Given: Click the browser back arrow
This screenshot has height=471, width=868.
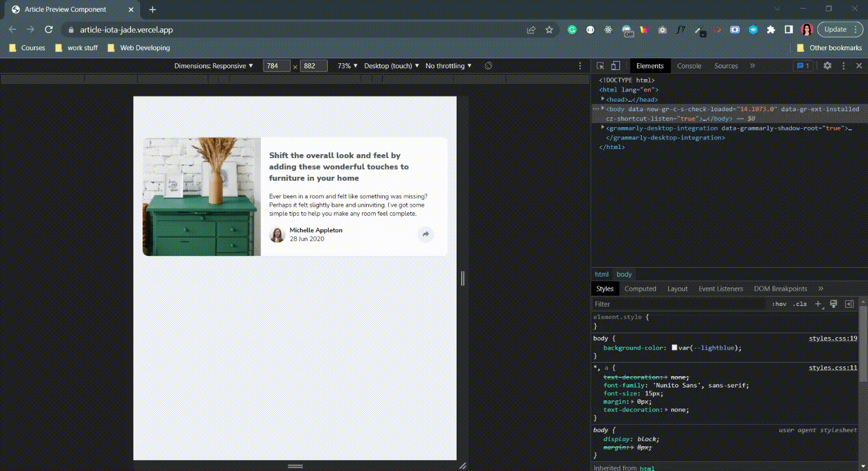Looking at the screenshot, I should pos(13,30).
